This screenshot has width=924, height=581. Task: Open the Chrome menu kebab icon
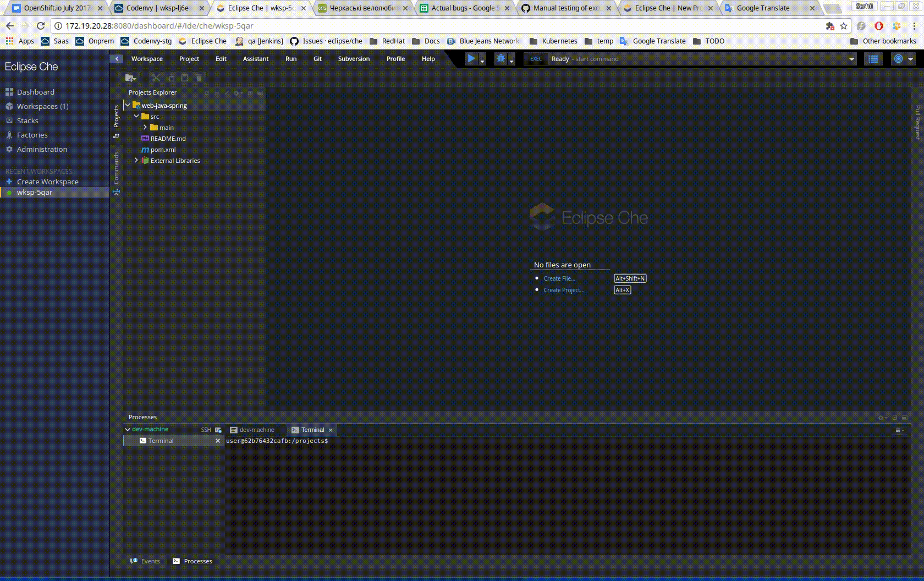point(914,26)
